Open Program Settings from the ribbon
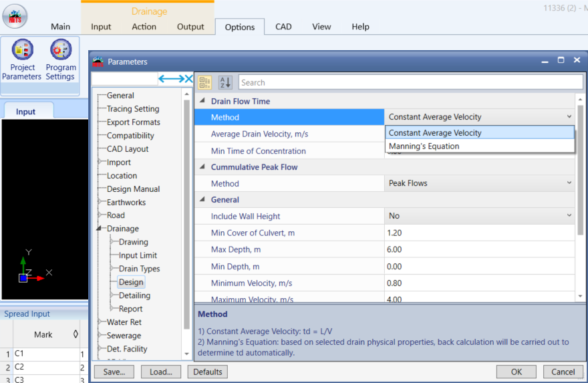Image resolution: width=588 pixels, height=383 pixels. [x=60, y=60]
